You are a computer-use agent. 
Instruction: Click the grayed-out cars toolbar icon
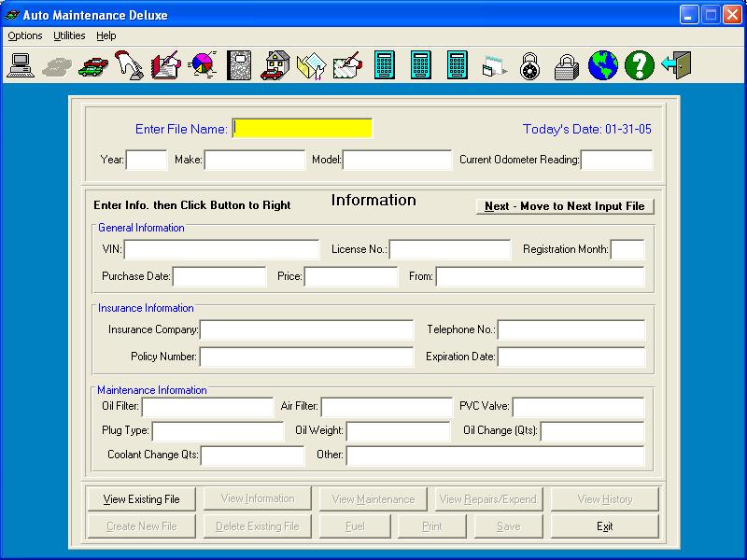point(57,66)
